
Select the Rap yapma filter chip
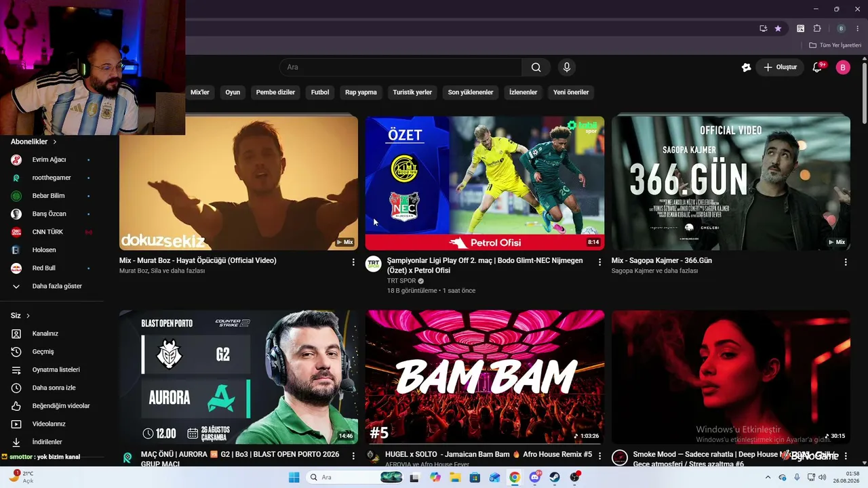coord(361,92)
